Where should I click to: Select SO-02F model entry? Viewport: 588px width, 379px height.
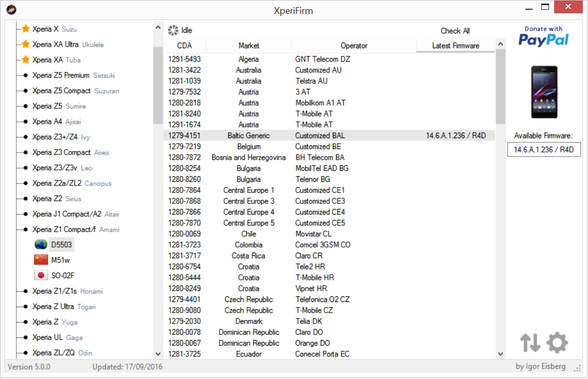pyautogui.click(x=63, y=275)
